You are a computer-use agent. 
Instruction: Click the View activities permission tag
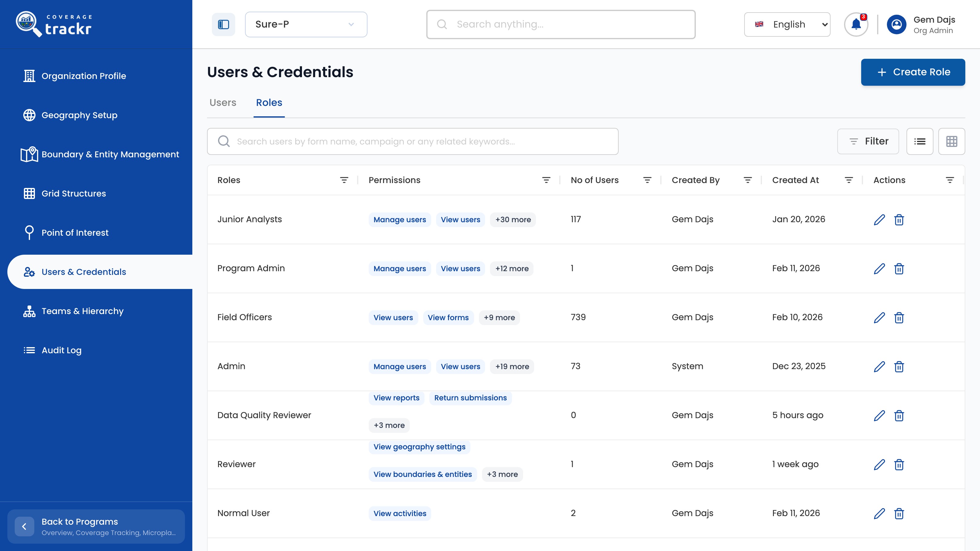click(400, 513)
